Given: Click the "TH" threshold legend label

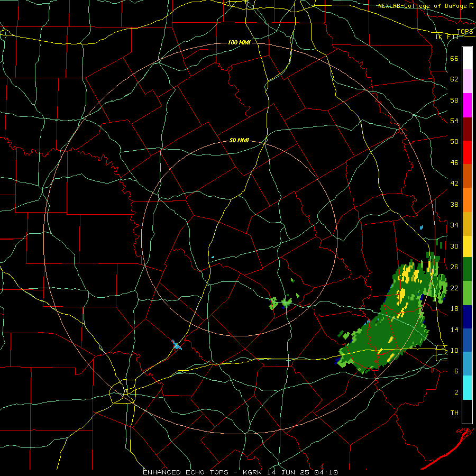Looking at the screenshot, I should click(454, 413).
